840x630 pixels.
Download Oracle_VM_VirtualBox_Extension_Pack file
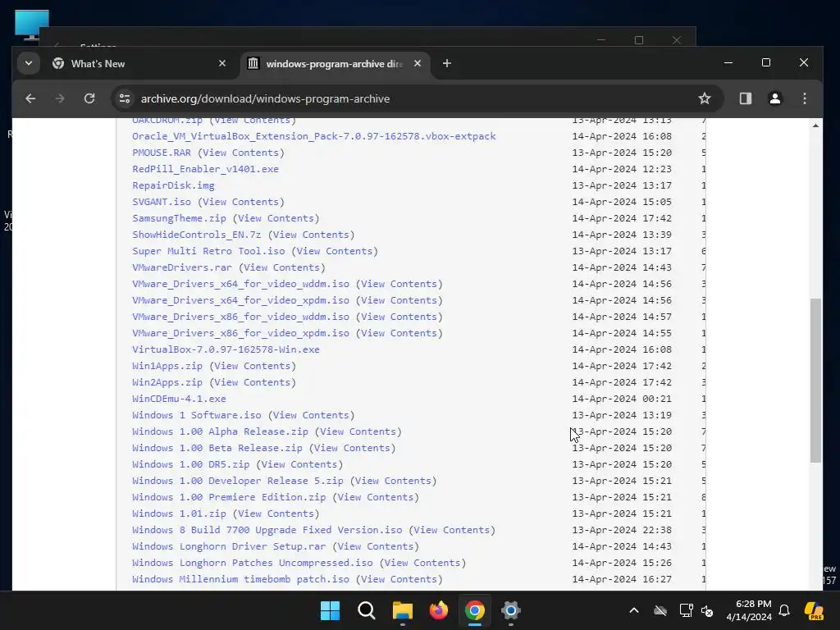314,136
